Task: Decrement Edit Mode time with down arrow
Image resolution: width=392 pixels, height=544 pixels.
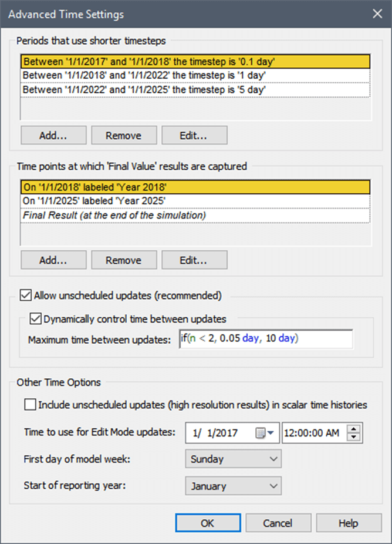Action: point(353,437)
